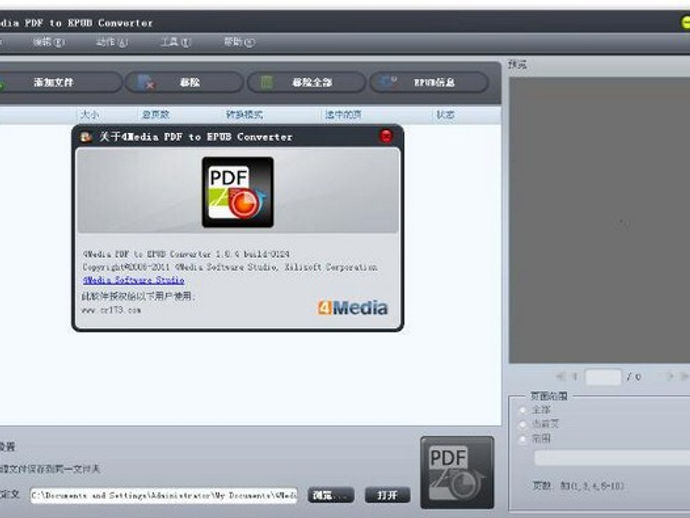Close the About dialog with red button

[x=386, y=136]
